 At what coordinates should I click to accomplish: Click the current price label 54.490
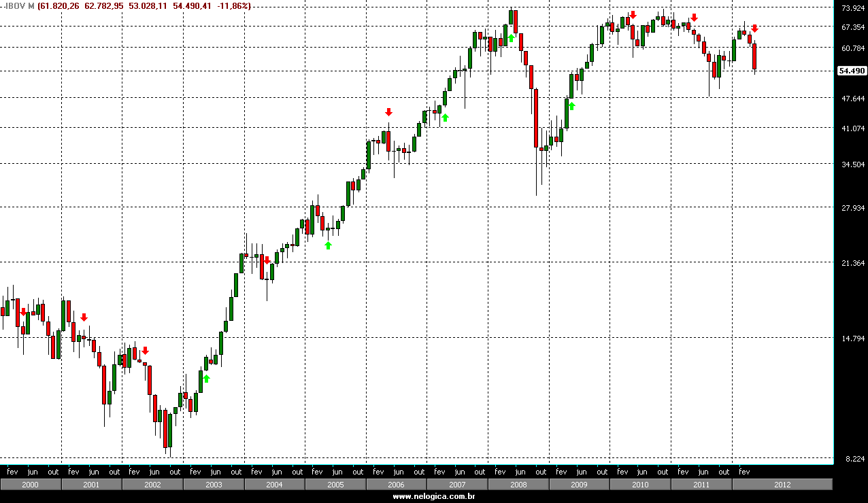tap(851, 71)
